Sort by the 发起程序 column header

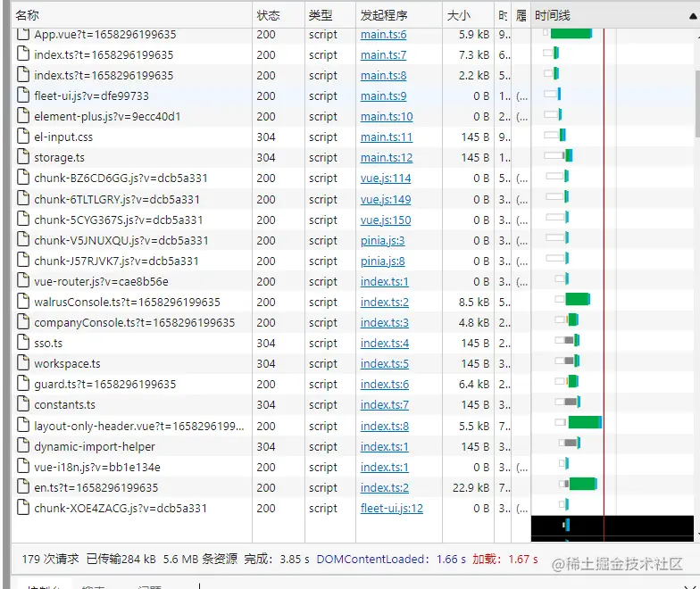[x=398, y=15]
